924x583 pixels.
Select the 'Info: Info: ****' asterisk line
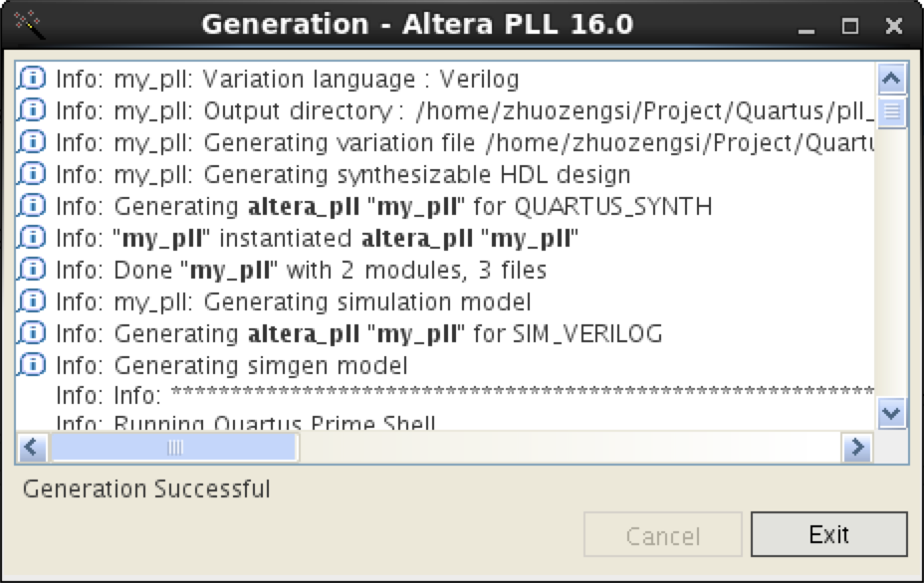point(465,395)
